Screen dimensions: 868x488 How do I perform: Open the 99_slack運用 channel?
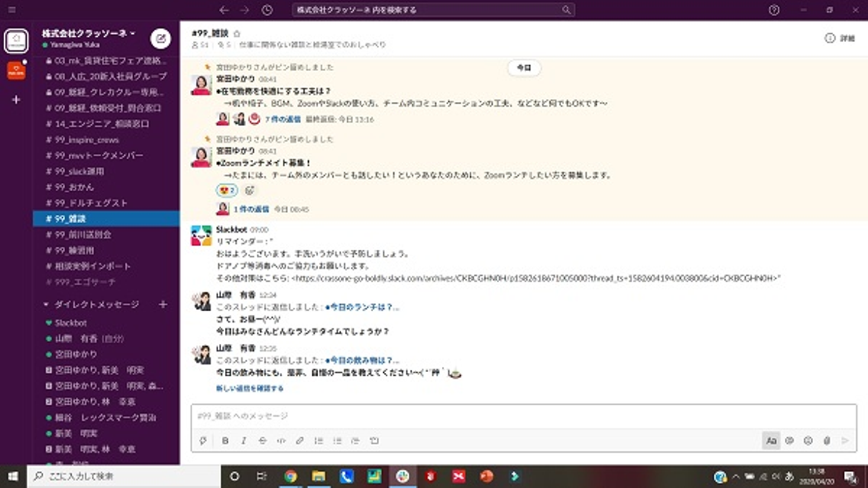tap(106, 171)
